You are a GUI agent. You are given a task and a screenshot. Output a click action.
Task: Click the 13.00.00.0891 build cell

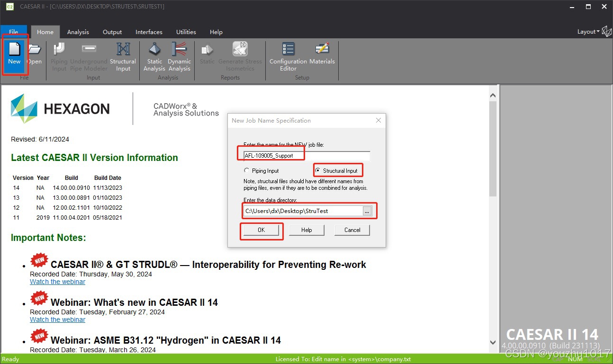(72, 197)
